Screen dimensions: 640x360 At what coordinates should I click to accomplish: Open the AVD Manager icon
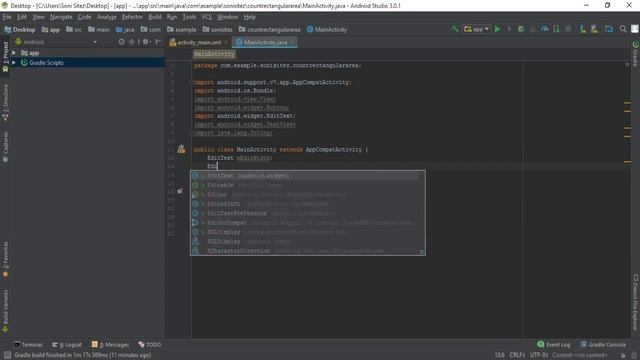(582, 29)
